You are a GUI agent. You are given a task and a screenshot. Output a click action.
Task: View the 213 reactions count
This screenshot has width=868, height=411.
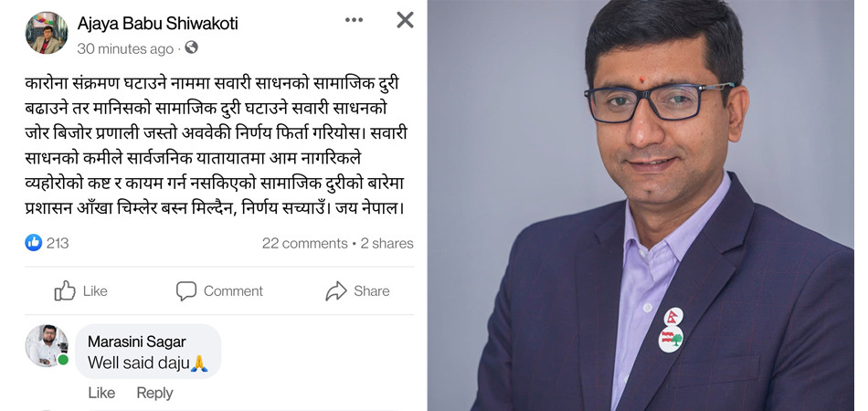click(x=58, y=243)
